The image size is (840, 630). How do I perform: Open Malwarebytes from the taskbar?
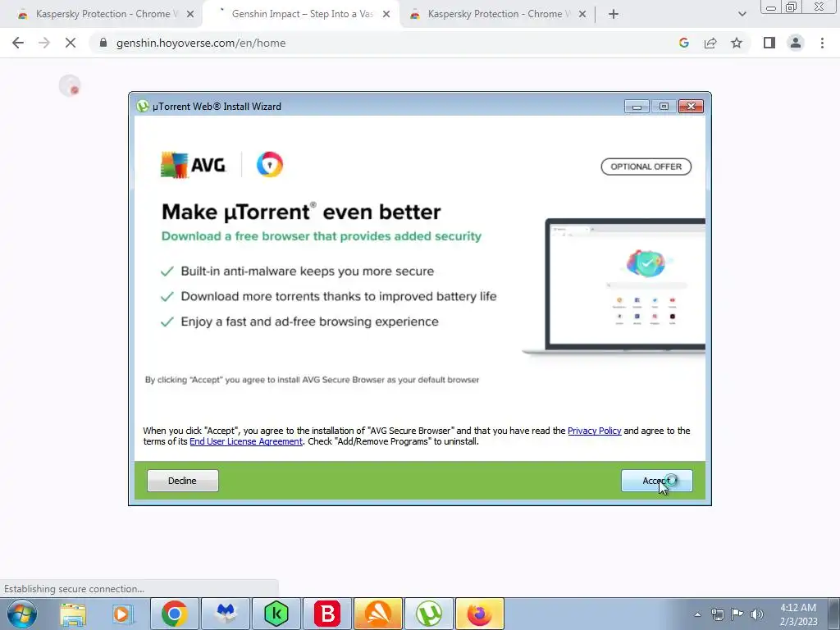[x=226, y=614]
